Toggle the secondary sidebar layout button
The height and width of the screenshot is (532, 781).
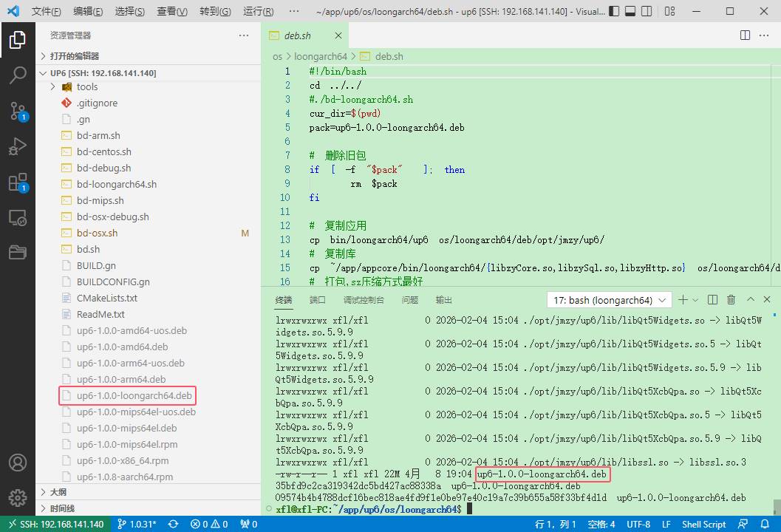648,12
